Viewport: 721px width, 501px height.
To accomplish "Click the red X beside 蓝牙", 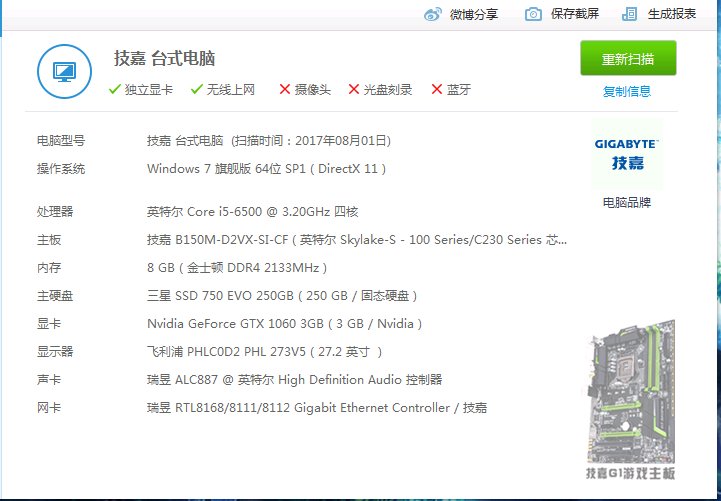I will 437,89.
